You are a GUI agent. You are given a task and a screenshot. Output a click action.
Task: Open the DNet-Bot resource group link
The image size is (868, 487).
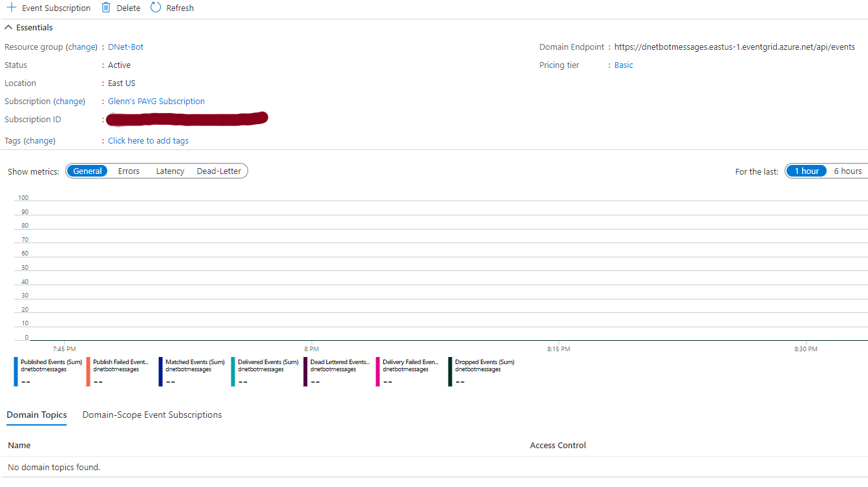click(125, 47)
